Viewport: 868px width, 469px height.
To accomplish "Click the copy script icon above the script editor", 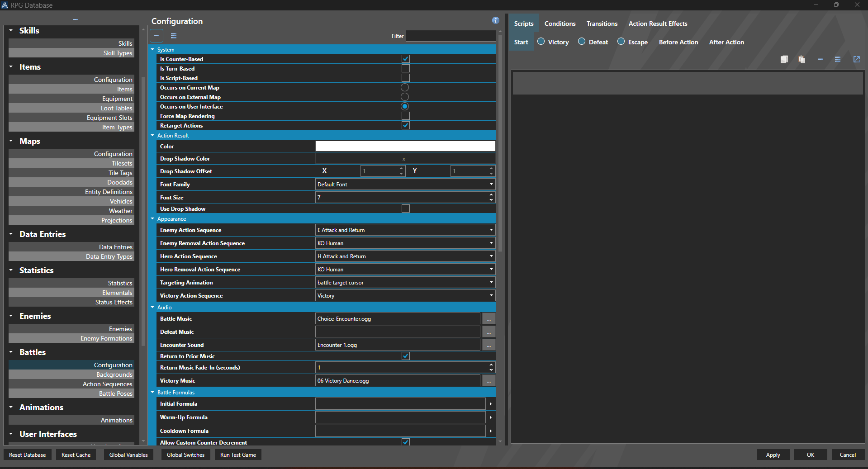I will [x=784, y=59].
